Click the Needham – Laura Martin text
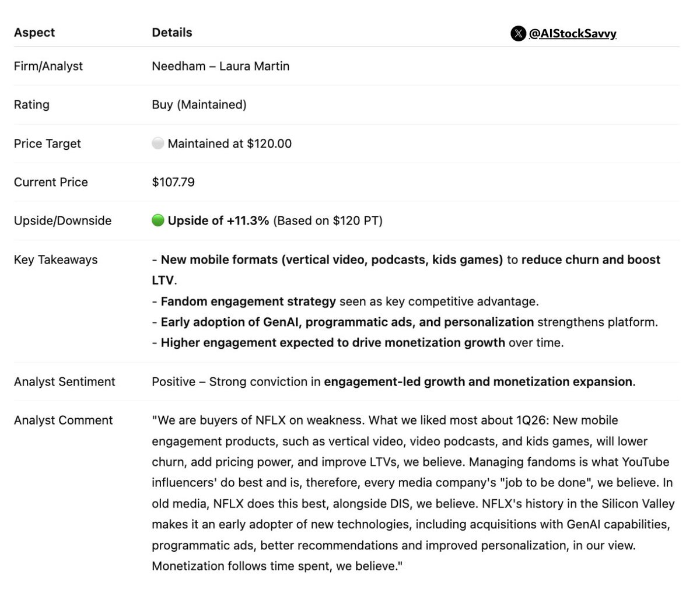 [220, 66]
